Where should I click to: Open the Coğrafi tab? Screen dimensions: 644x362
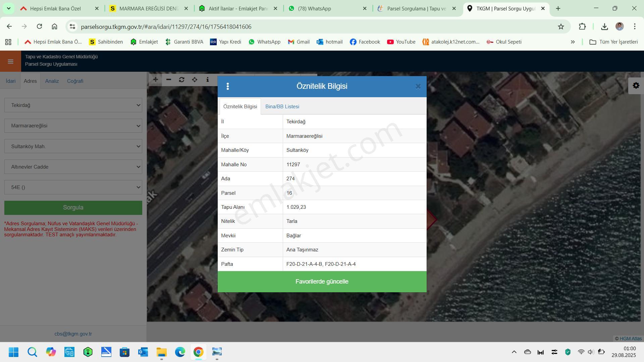tap(75, 81)
